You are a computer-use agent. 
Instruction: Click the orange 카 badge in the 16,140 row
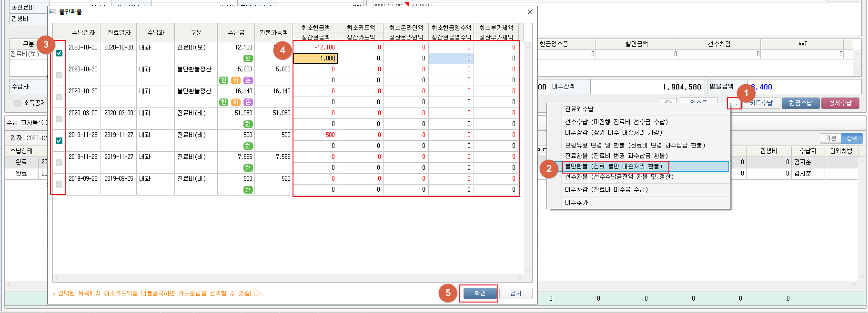tap(236, 102)
